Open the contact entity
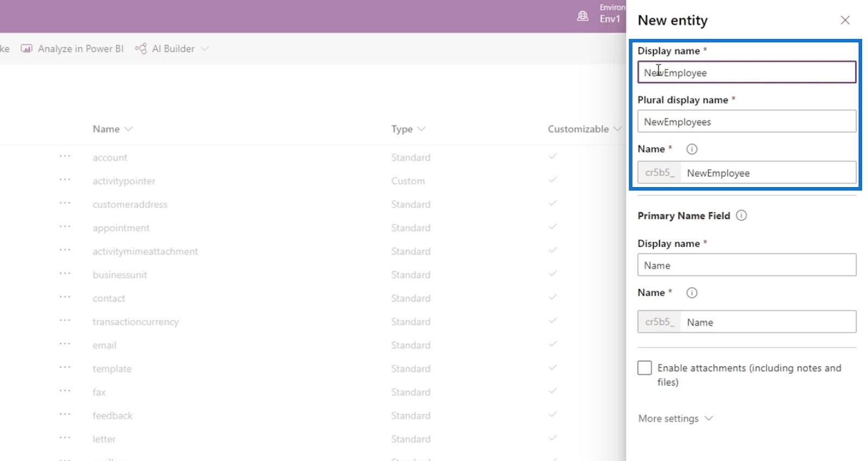 pos(109,298)
